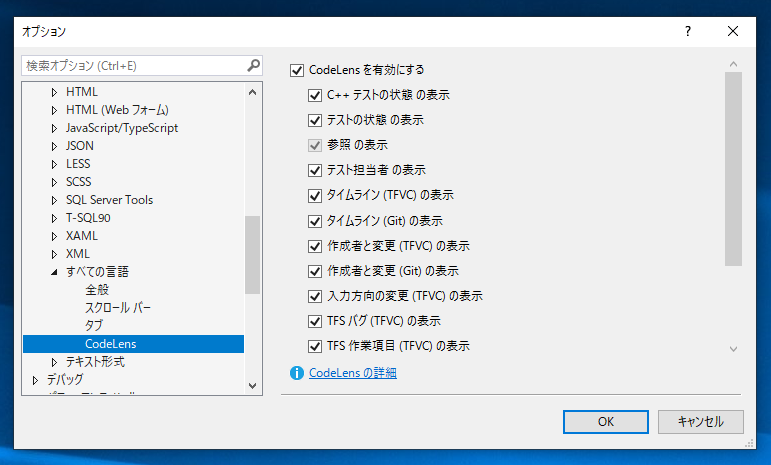Expand the LESS node arrow

[x=54, y=164]
